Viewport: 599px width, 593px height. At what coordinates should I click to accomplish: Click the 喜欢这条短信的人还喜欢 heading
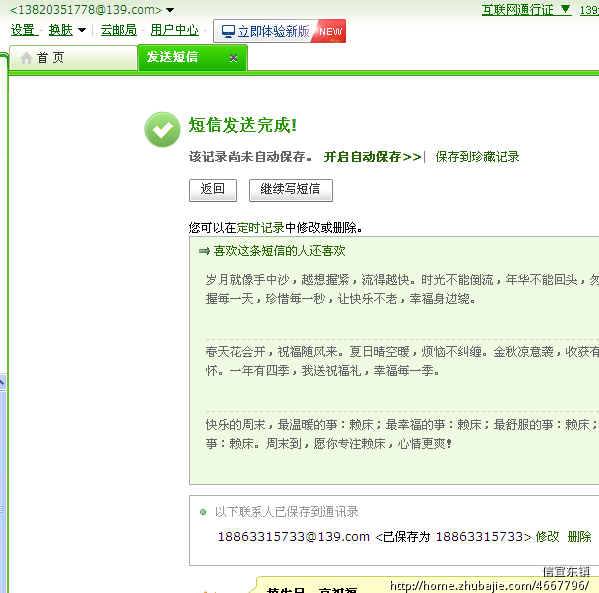[279, 251]
